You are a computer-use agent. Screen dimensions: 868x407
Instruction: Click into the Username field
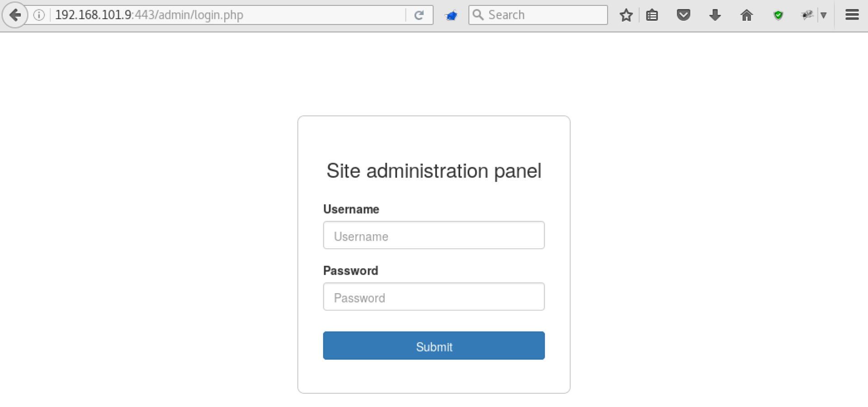(x=434, y=235)
